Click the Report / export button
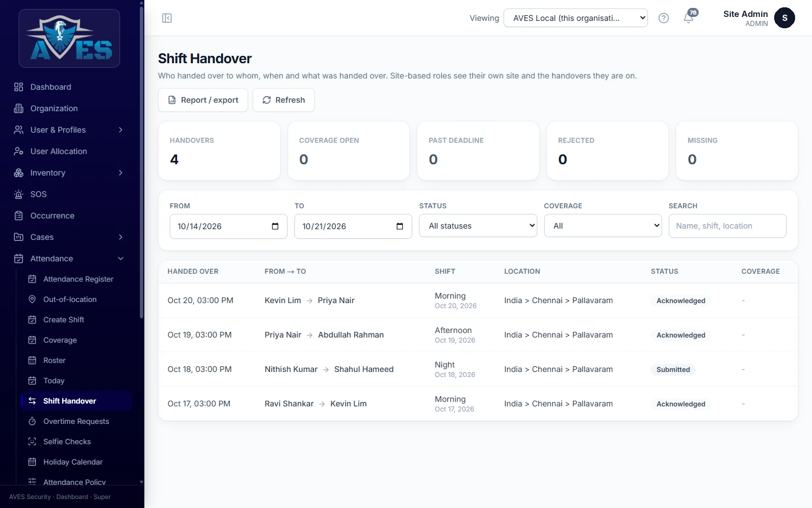Image resolution: width=812 pixels, height=508 pixels. click(x=203, y=100)
